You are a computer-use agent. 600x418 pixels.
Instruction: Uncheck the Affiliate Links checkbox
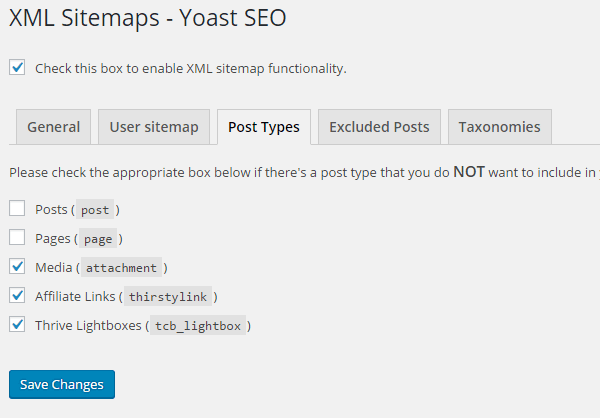point(17,296)
